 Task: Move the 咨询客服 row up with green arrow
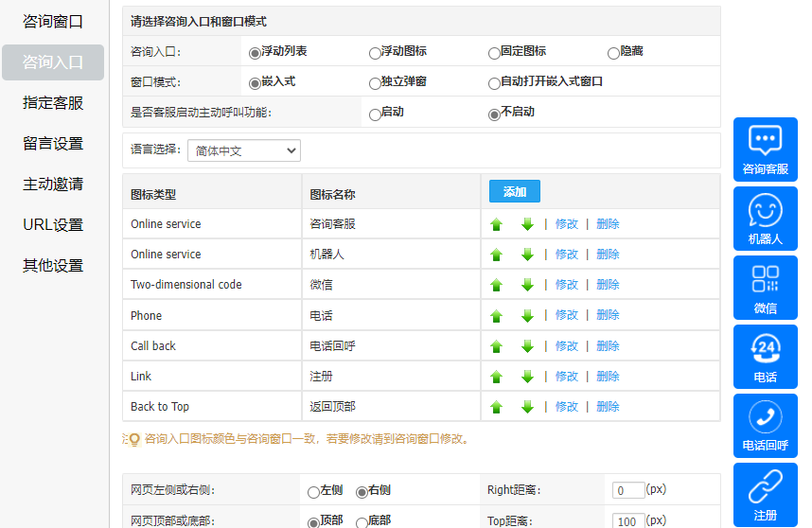(496, 224)
